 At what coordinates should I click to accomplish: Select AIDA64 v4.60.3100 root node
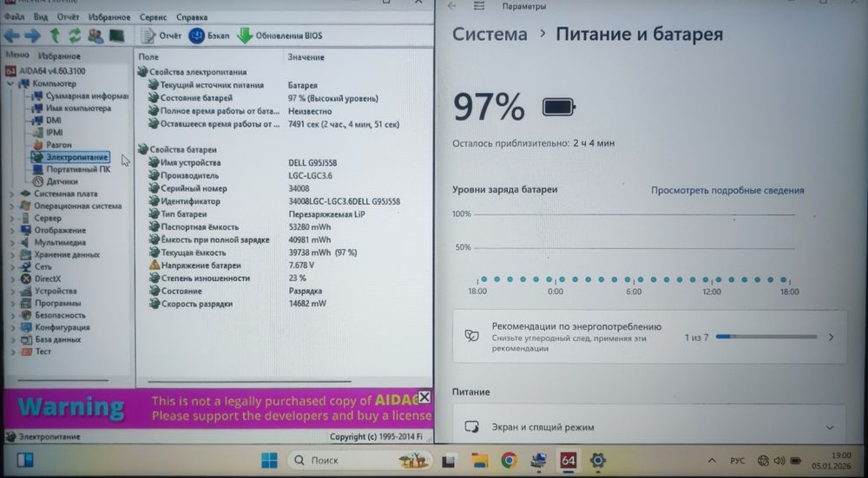pos(46,71)
